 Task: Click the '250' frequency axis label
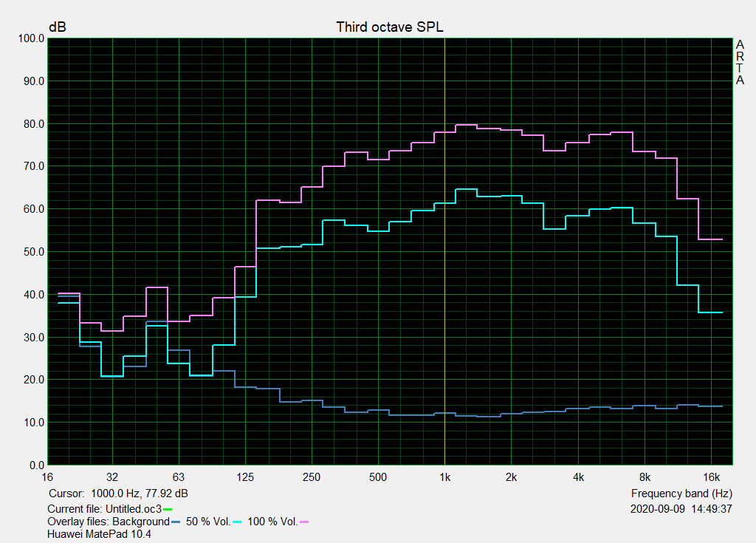(x=312, y=477)
